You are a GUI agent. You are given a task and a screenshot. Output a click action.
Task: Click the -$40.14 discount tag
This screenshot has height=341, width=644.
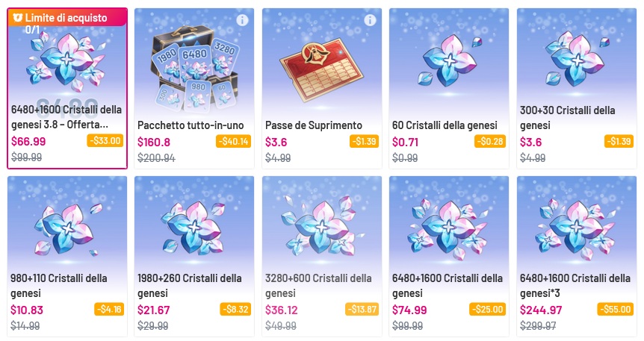click(x=233, y=141)
